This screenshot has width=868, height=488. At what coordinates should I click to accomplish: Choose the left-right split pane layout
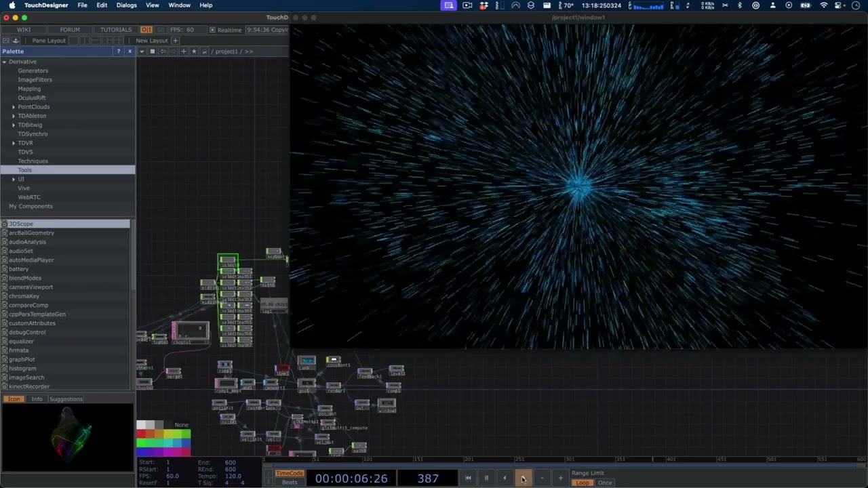85,41
